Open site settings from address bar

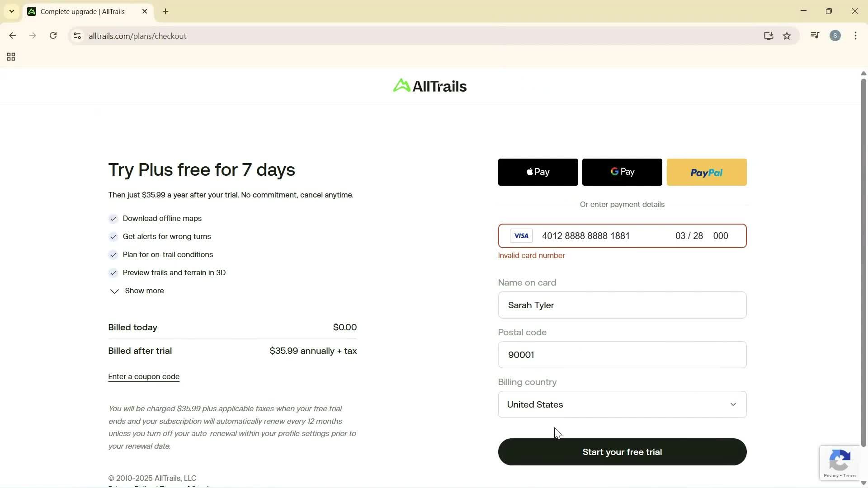(x=77, y=36)
